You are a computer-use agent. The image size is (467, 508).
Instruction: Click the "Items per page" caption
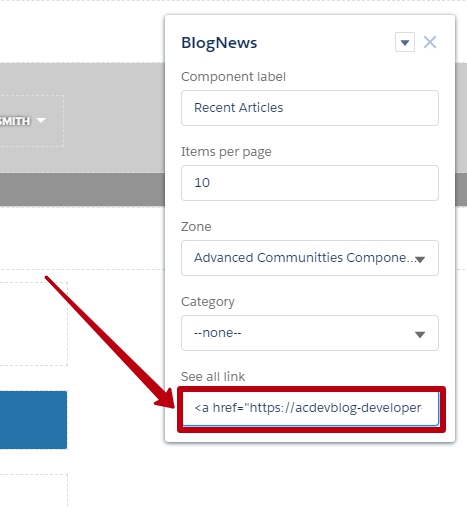point(226,152)
